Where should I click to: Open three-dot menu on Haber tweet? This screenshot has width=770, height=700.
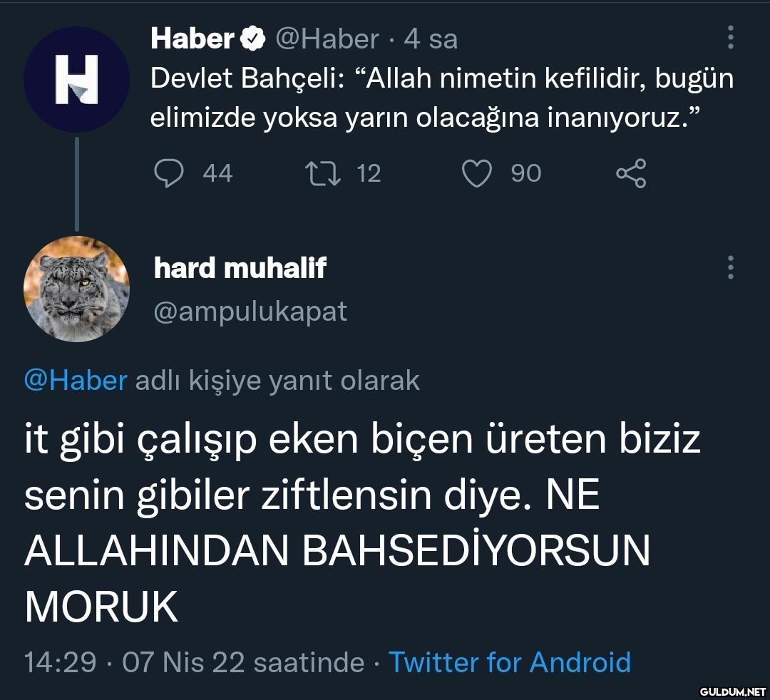pos(731,37)
